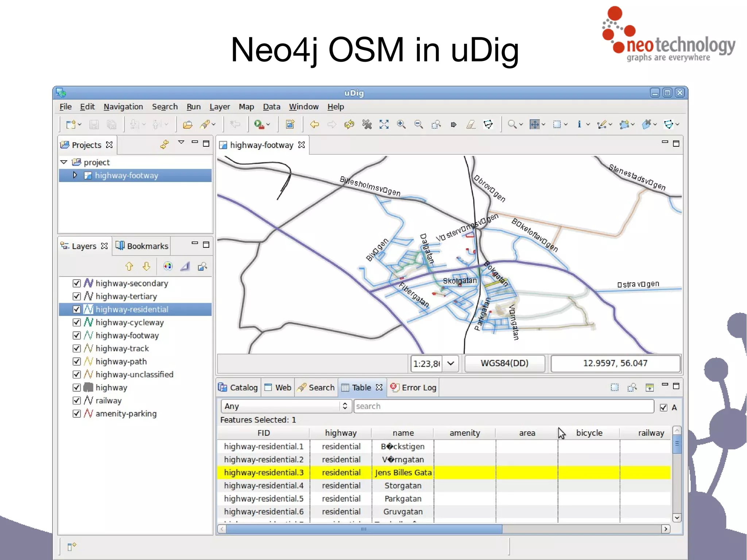Open the Layer menu
The image size is (747, 560).
point(220,107)
